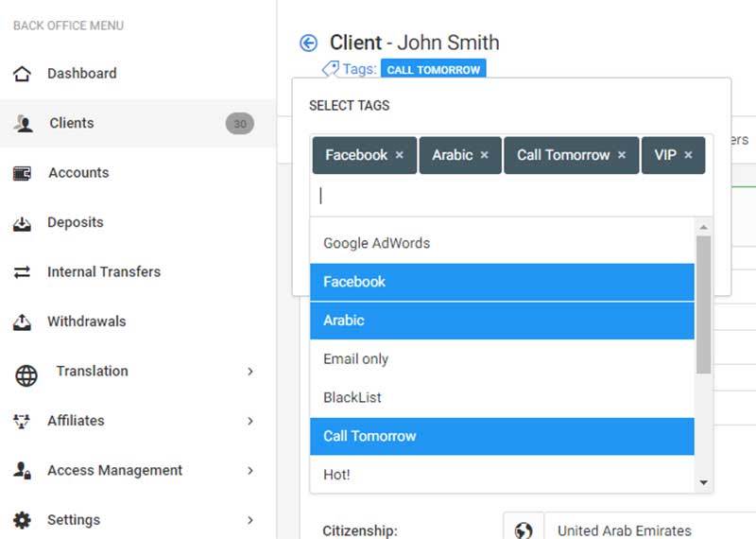Expand the Translation submenu chevron
This screenshot has width=756, height=539.
click(x=250, y=372)
